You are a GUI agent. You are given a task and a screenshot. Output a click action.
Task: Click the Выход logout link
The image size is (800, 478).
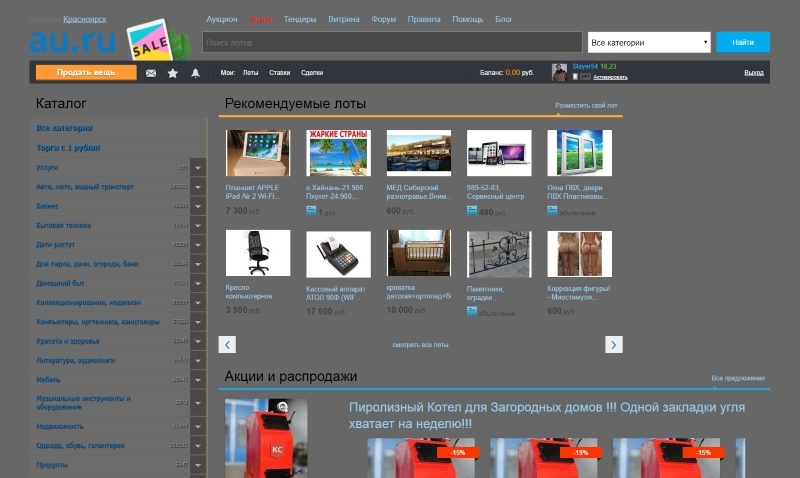(x=754, y=73)
